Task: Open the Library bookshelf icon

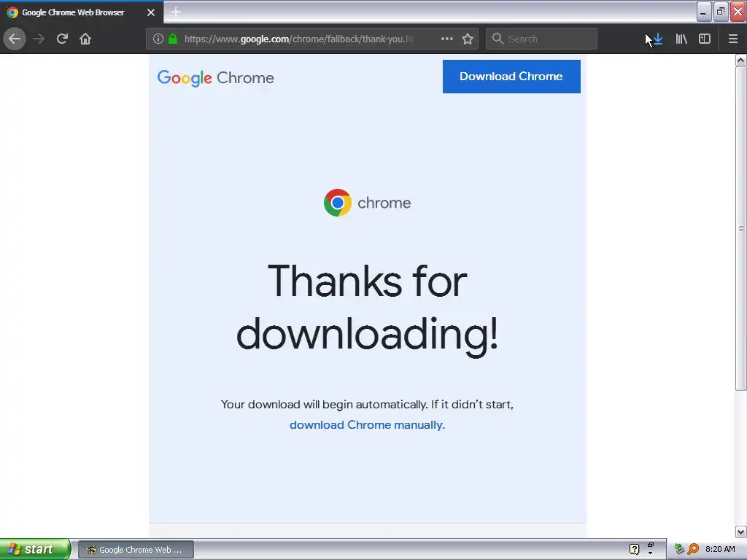Action: 681,39
